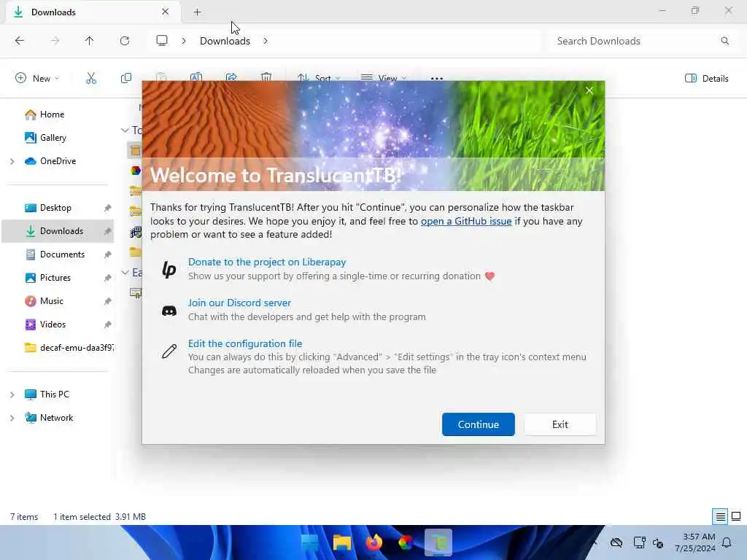Click the Downloads breadcrumb in address bar

[225, 41]
